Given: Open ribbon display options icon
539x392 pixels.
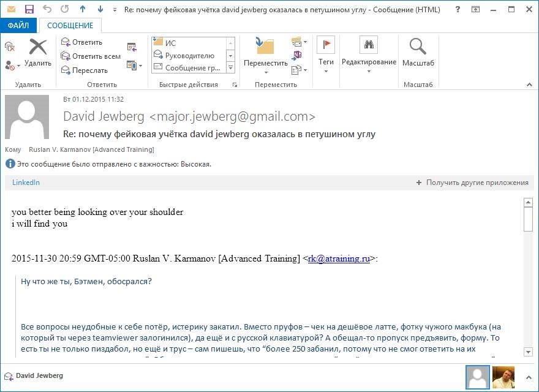Looking at the screenshot, I should click(475, 9).
